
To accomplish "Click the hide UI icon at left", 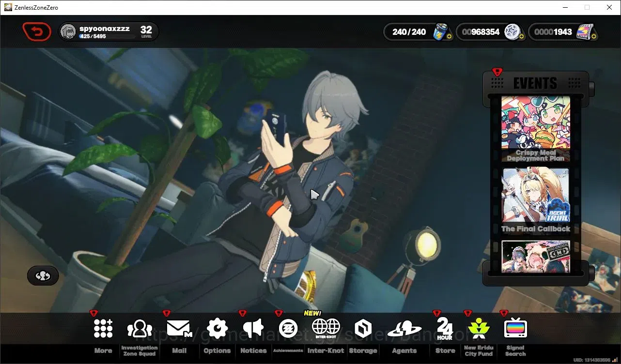I will click(43, 275).
